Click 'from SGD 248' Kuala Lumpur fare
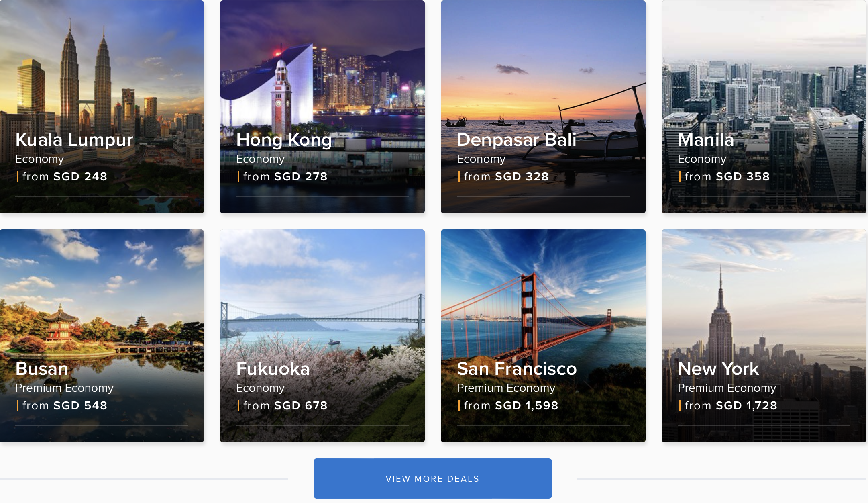The height and width of the screenshot is (503, 868). 65,176
